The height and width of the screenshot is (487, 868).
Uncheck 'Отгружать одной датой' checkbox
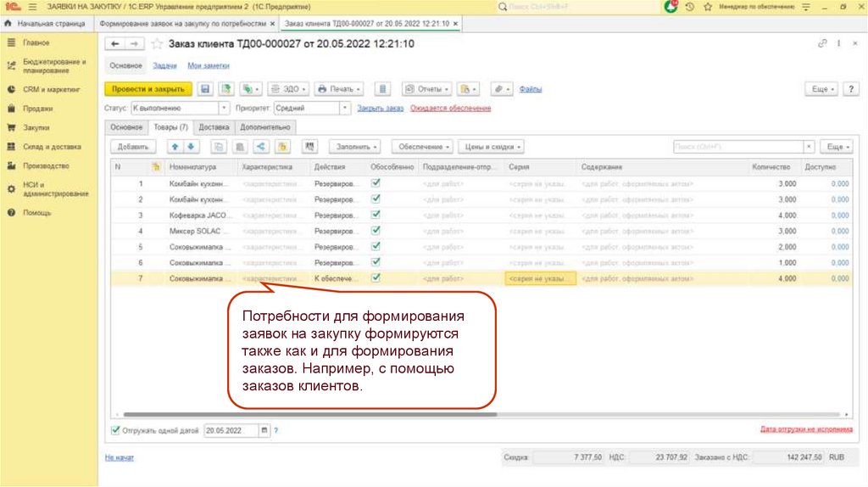coord(116,430)
